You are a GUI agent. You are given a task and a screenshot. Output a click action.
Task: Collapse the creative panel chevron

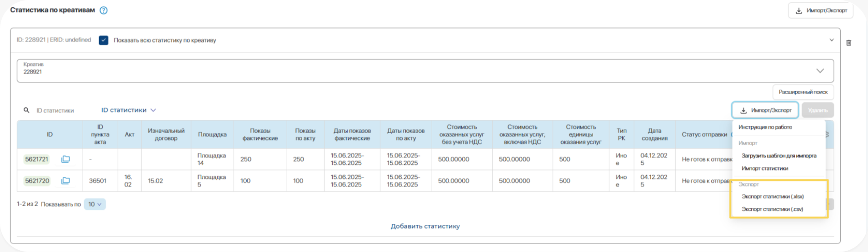click(831, 40)
